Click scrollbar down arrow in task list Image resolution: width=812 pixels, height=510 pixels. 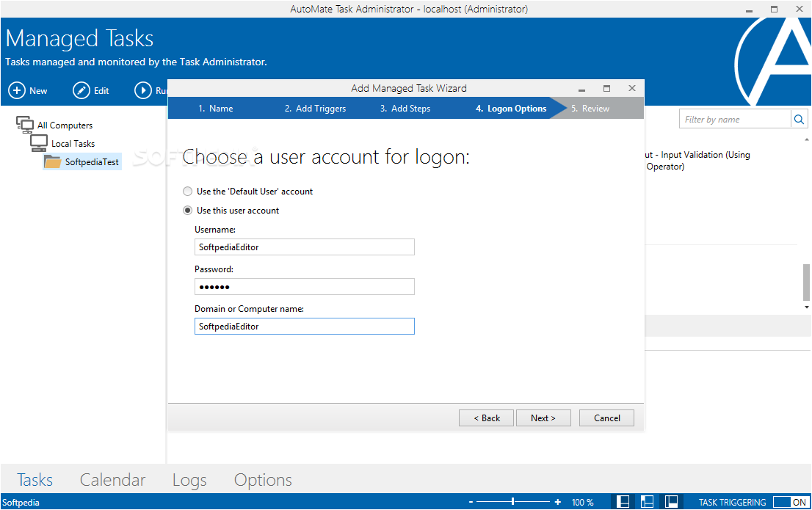coord(806,307)
